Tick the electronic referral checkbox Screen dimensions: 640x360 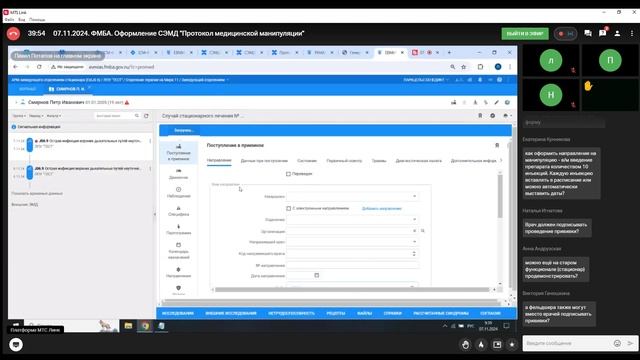[x=289, y=209]
